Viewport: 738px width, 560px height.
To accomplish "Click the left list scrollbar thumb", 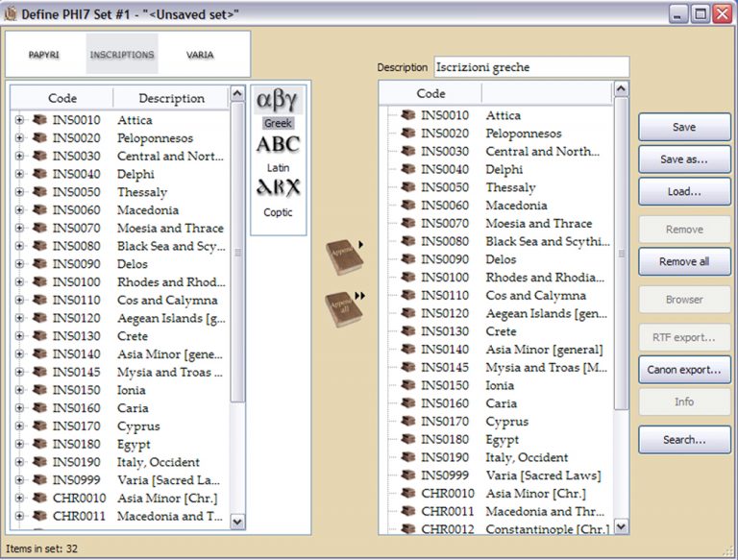I will point(237,253).
